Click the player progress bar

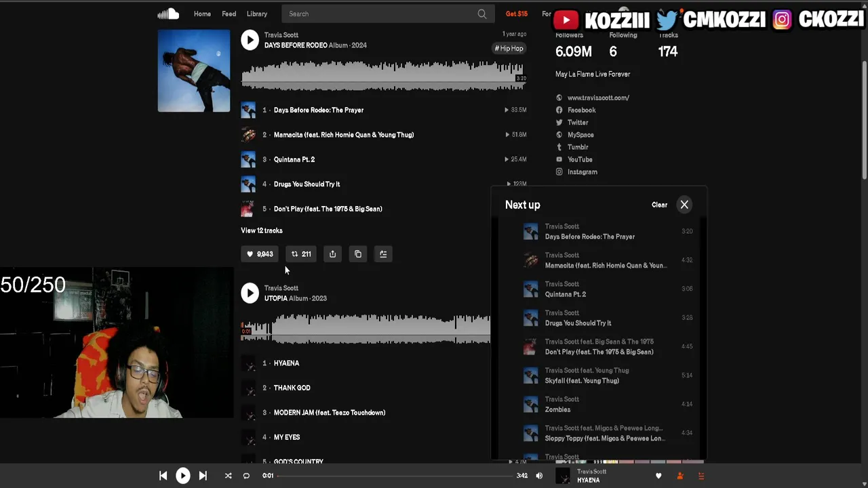pos(395,476)
